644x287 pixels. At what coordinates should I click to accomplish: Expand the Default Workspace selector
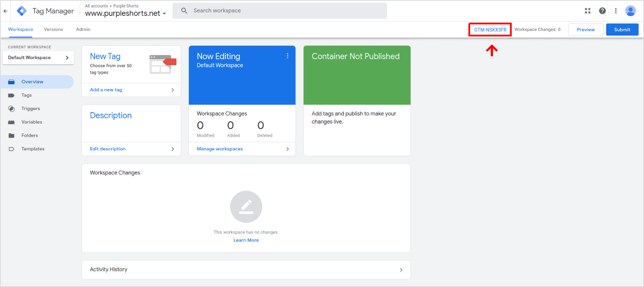click(x=38, y=58)
